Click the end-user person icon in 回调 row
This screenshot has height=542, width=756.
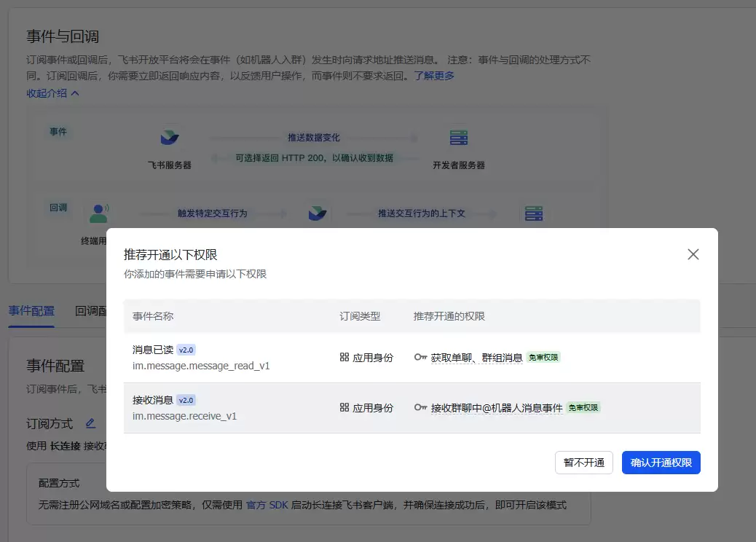pyautogui.click(x=98, y=213)
